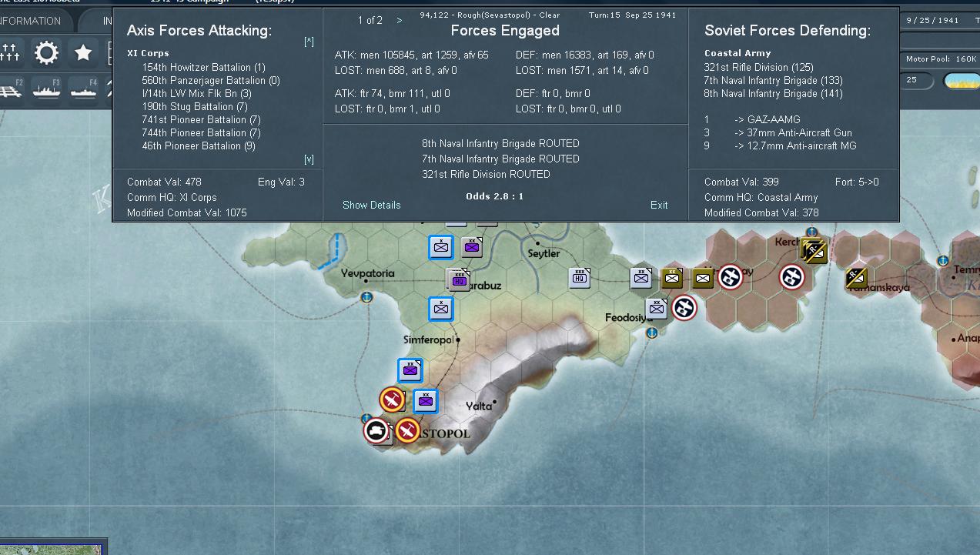Click Show Details in battle report
Viewport: 980px width, 555px height.
coord(372,205)
